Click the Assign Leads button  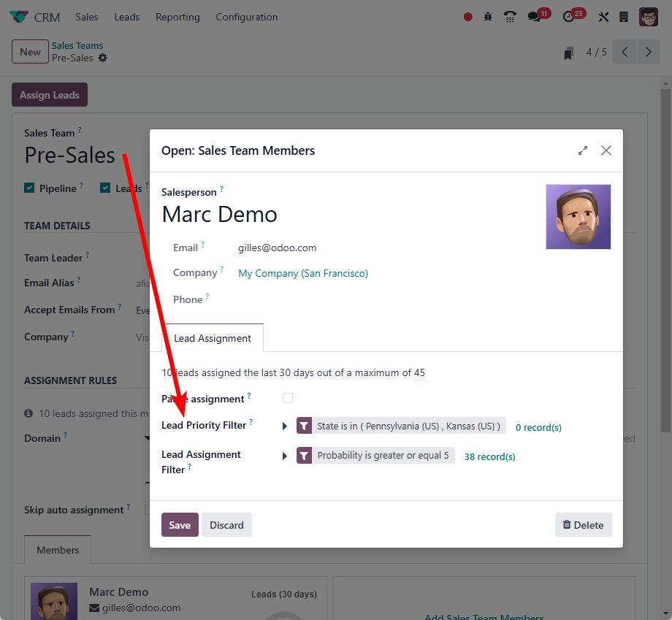50,95
